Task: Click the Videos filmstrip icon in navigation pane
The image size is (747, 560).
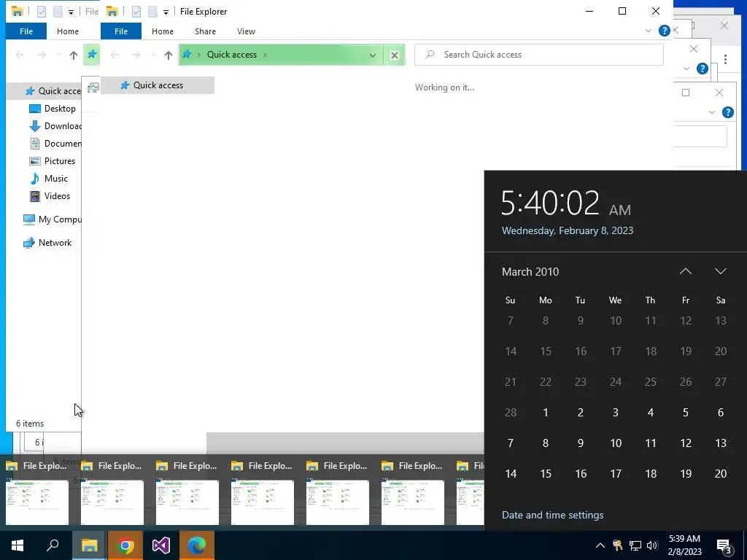Action: pos(35,196)
